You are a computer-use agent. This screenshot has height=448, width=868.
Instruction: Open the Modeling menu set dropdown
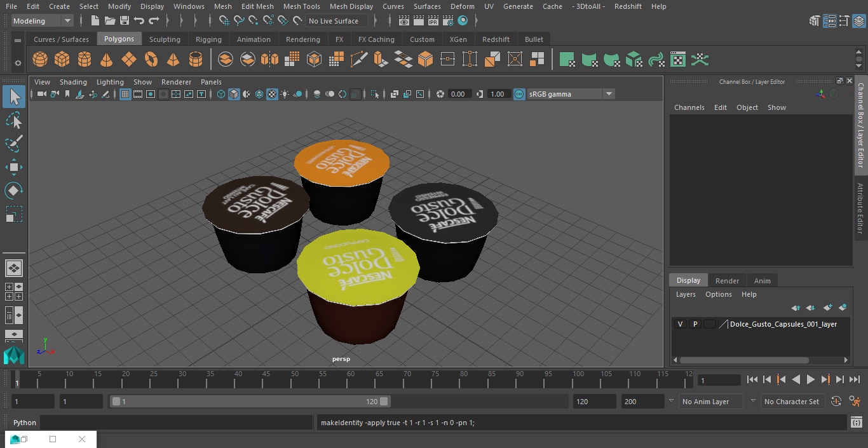tap(43, 21)
